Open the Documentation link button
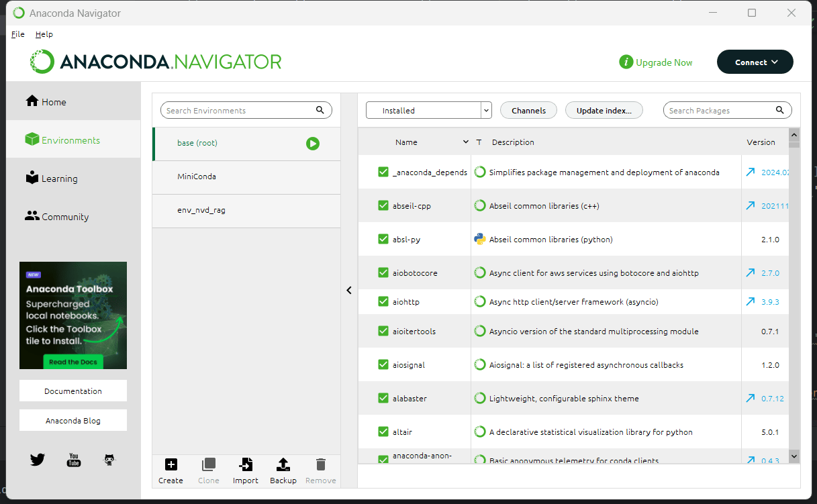The image size is (817, 504). click(x=73, y=391)
